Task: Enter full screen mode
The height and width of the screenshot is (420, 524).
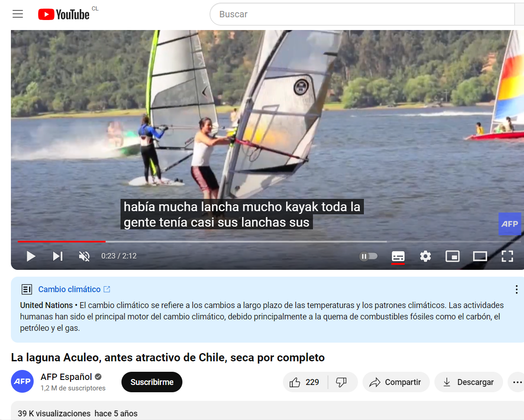Action: click(507, 256)
